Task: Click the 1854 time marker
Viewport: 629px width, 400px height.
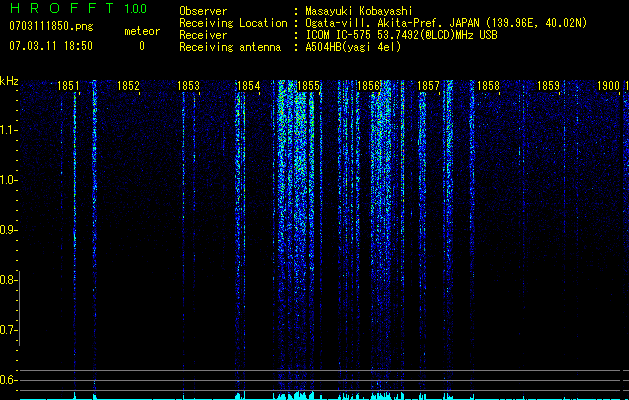Action: point(248,86)
